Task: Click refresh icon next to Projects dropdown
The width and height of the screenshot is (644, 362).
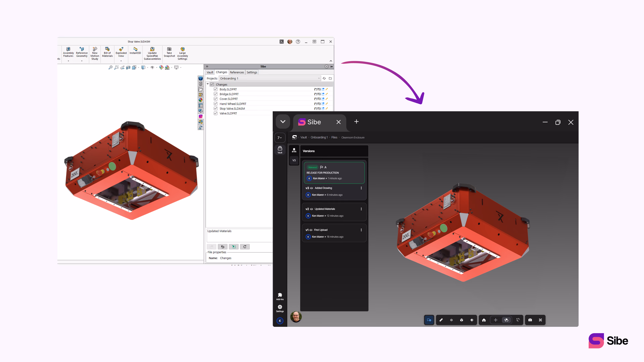Action: (x=324, y=78)
